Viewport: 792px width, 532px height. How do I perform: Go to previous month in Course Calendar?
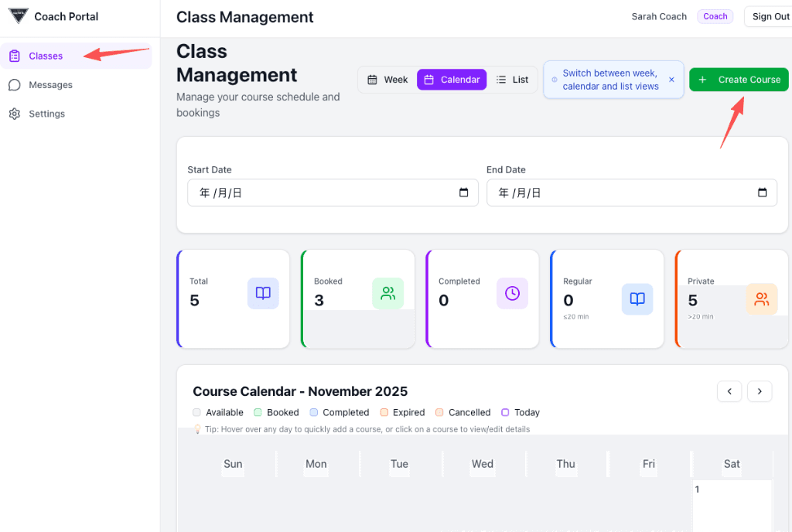coord(729,391)
